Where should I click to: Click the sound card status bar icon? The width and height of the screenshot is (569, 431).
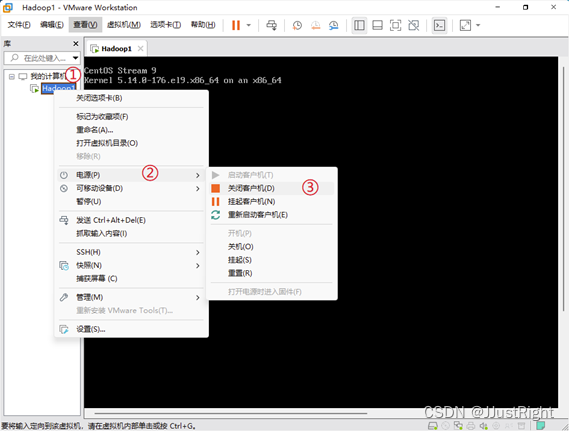click(483, 426)
